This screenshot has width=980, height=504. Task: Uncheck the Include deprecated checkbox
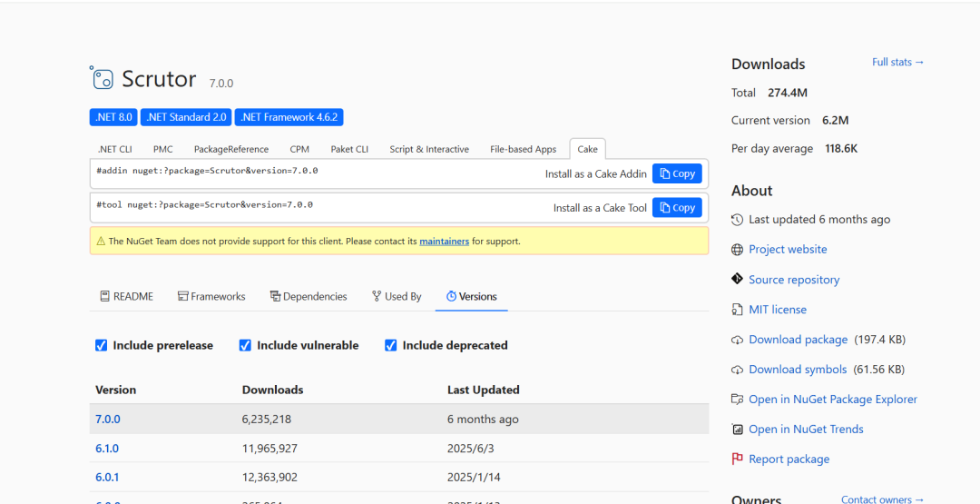(390, 345)
